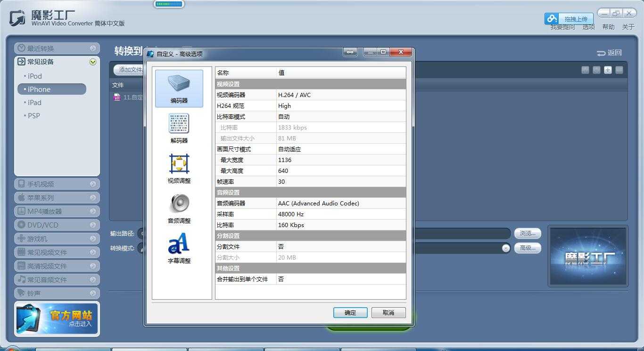Click the 游戏机 gamepad icon
The image size is (644, 351).
pyautogui.click(x=21, y=238)
